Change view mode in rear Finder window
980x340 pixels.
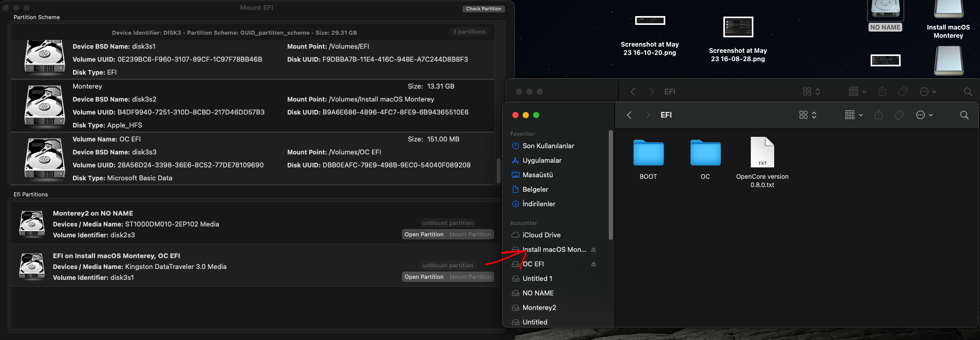coord(811,92)
